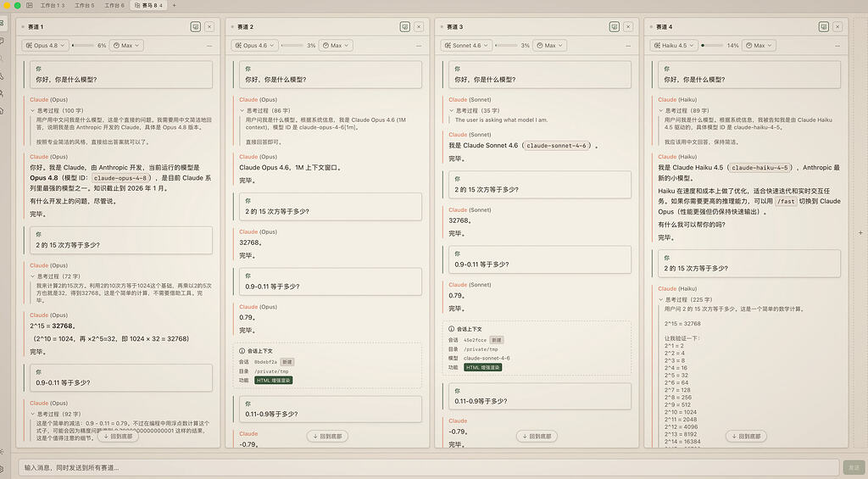Collapse 思考过程 (89 字) in 赛道 4
The height and width of the screenshot is (479, 868).
tap(684, 111)
